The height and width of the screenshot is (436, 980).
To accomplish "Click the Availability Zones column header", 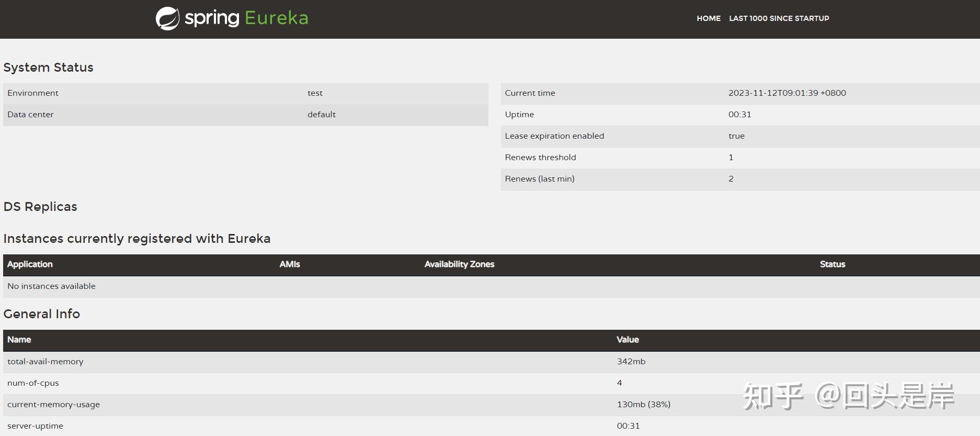I will [x=459, y=264].
